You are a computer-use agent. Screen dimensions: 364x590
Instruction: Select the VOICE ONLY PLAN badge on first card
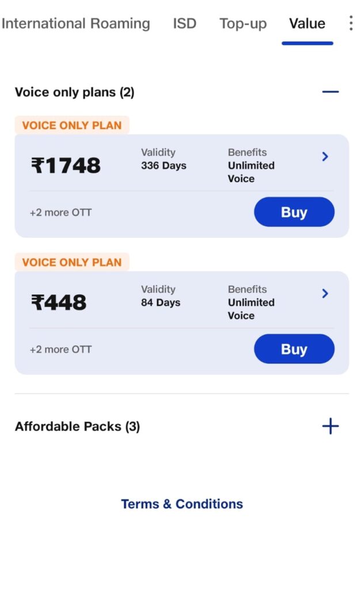(71, 125)
